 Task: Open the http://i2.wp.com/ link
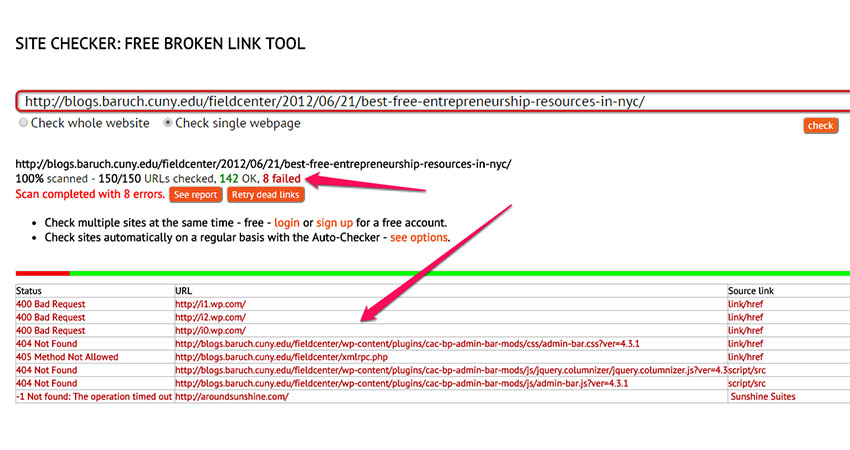210,317
